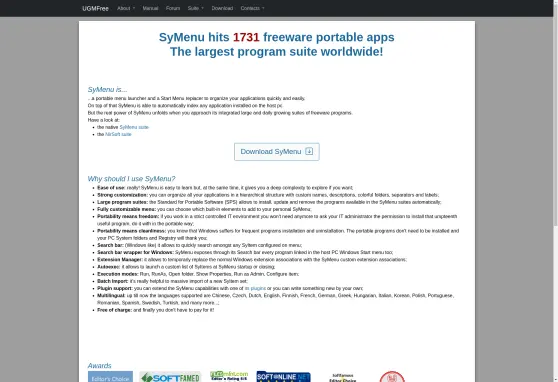Click the "Multilingual" bullet label
558x382 pixels.
coord(111,295)
